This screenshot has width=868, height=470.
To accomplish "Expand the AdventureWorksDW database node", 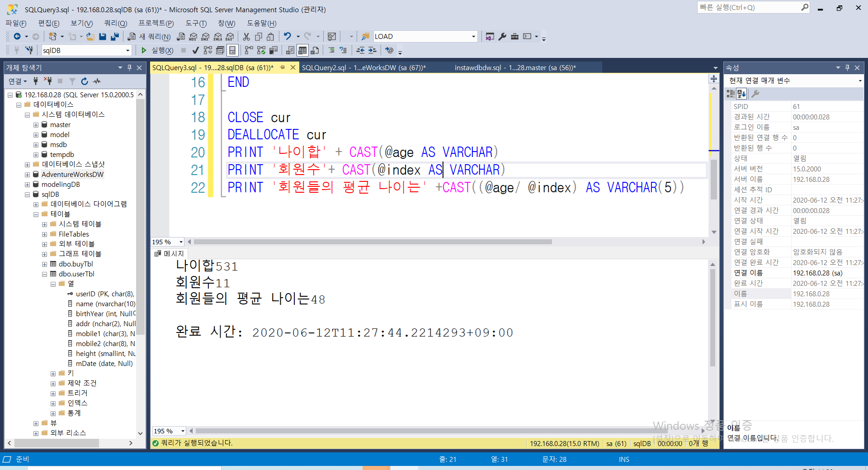I will [28, 175].
